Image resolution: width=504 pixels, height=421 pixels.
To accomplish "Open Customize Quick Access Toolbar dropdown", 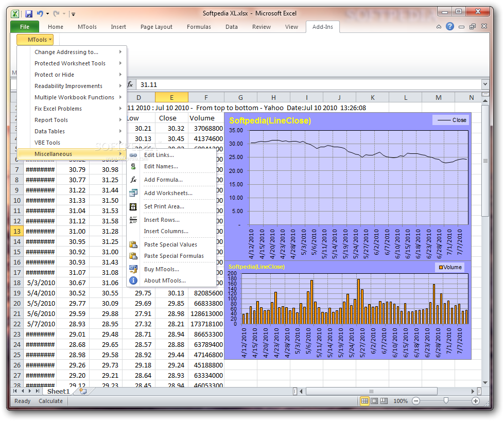I will pyautogui.click(x=73, y=14).
